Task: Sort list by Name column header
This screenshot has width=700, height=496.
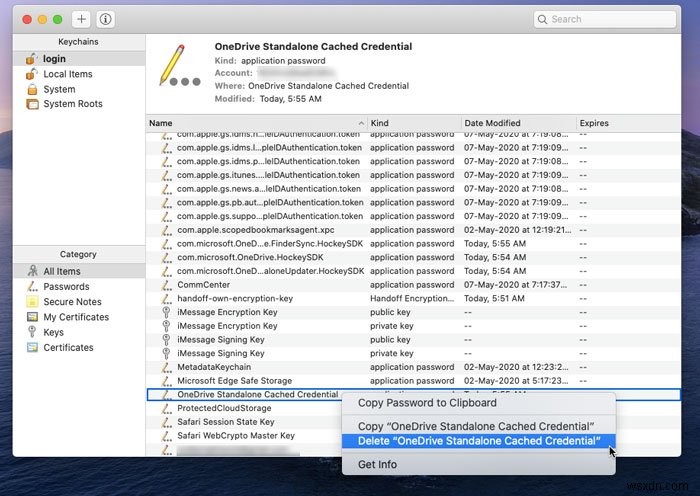Action: click(x=256, y=123)
